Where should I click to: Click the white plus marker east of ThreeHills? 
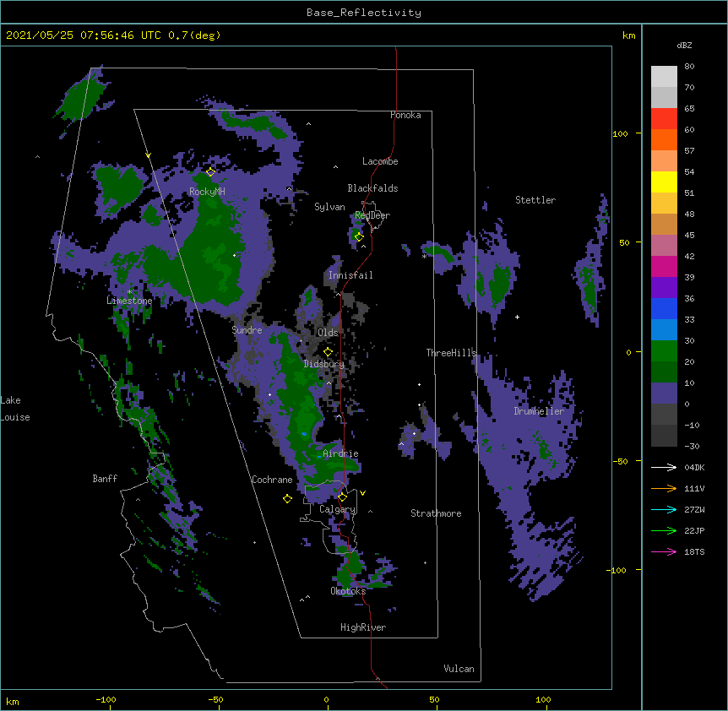[x=517, y=317]
